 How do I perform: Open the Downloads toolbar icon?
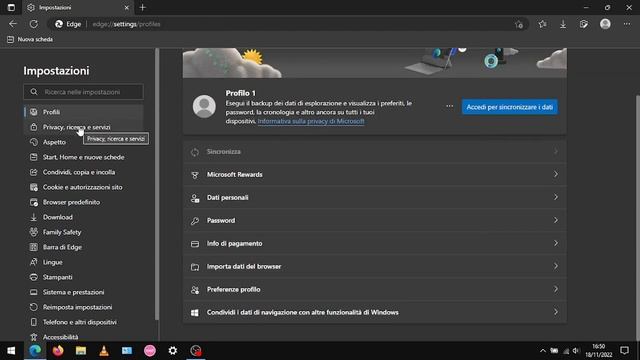coord(563,24)
